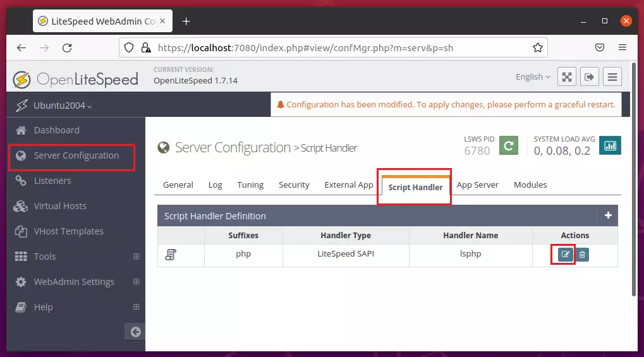
Task: Click the Help book icon
Action: pyautogui.click(x=20, y=307)
